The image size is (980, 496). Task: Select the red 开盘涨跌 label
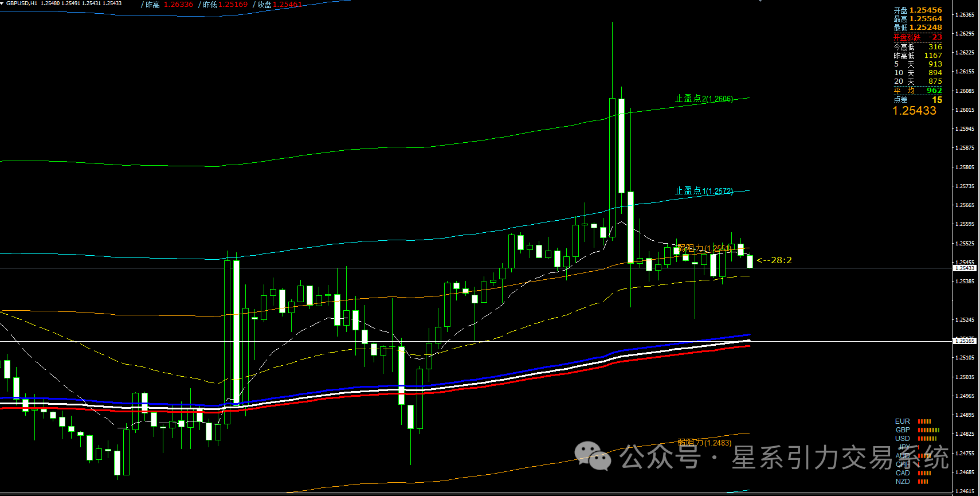point(907,37)
